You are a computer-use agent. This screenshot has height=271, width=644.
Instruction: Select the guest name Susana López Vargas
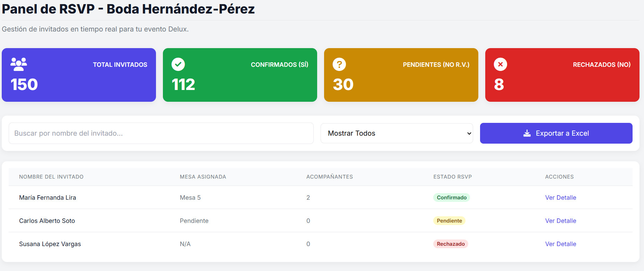(x=50, y=244)
